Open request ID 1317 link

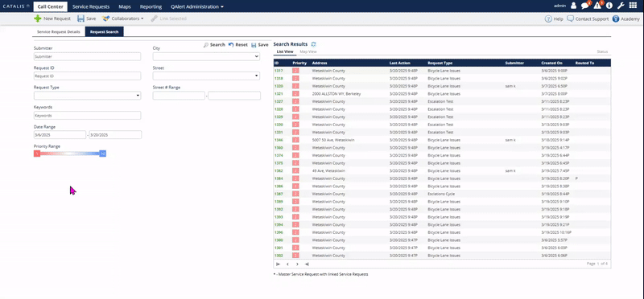click(x=279, y=71)
